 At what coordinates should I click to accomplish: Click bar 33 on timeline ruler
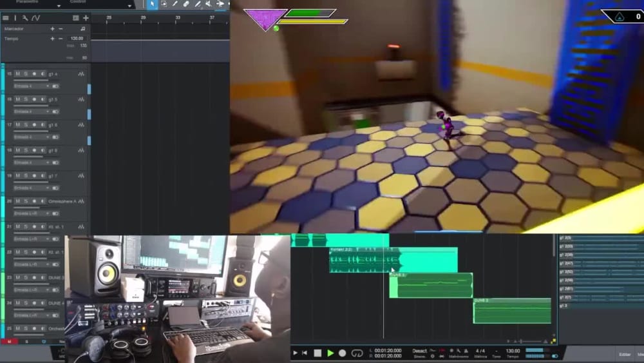(178, 17)
